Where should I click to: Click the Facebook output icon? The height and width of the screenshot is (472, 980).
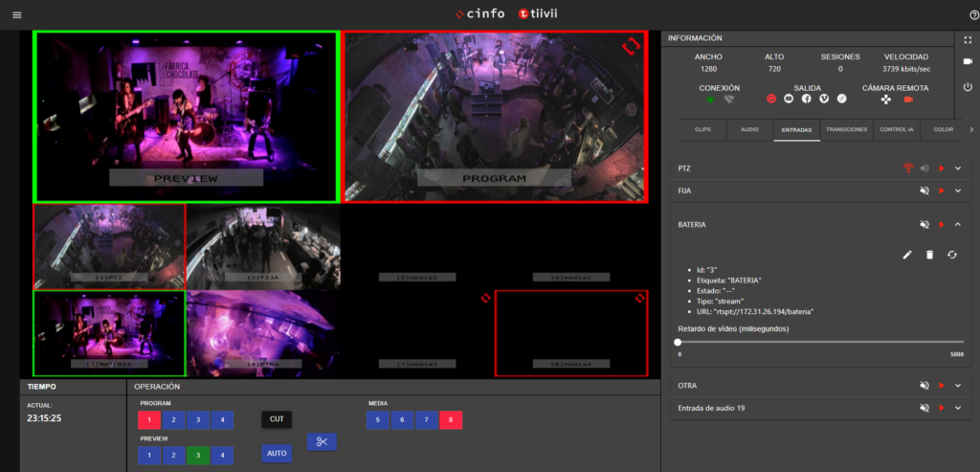(x=807, y=99)
